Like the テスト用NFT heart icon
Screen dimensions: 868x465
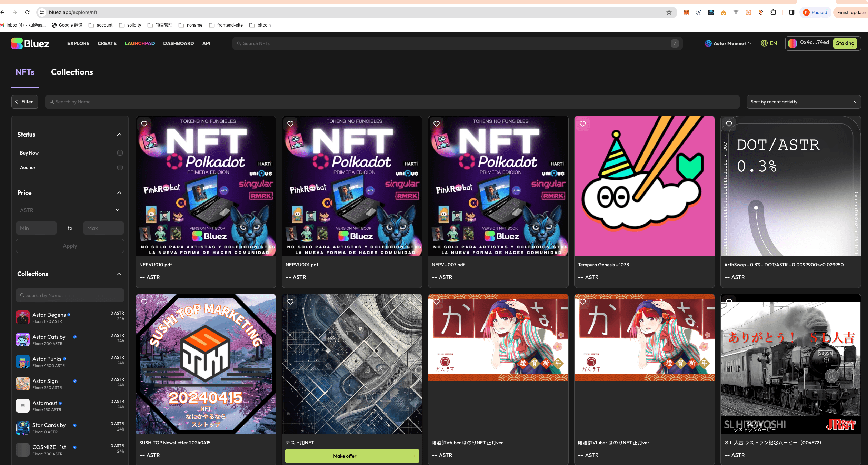click(x=290, y=302)
